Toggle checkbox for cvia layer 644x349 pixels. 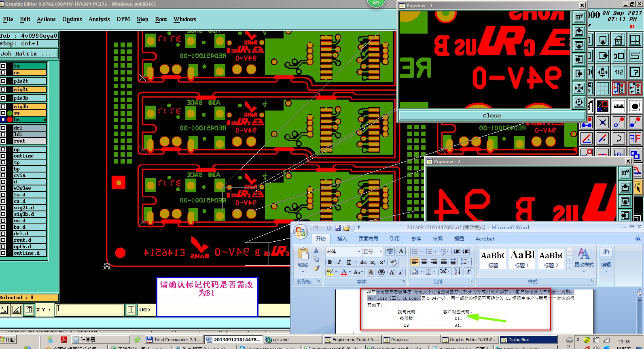3,175
